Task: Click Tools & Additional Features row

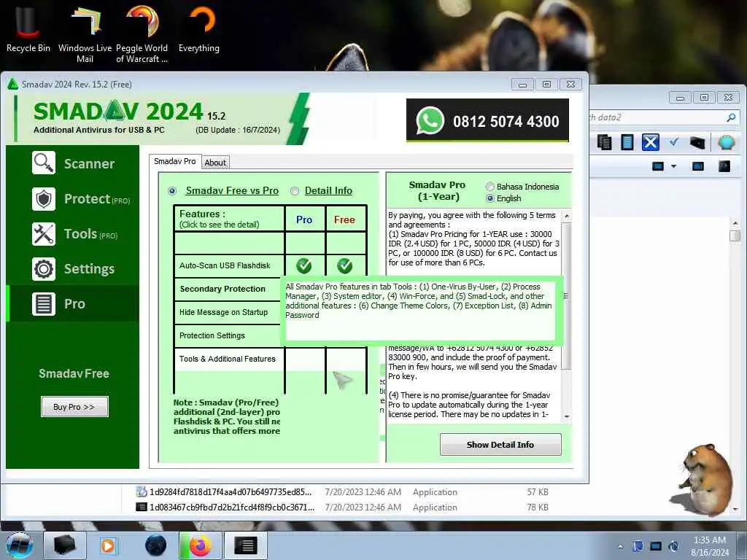Action: [229, 359]
